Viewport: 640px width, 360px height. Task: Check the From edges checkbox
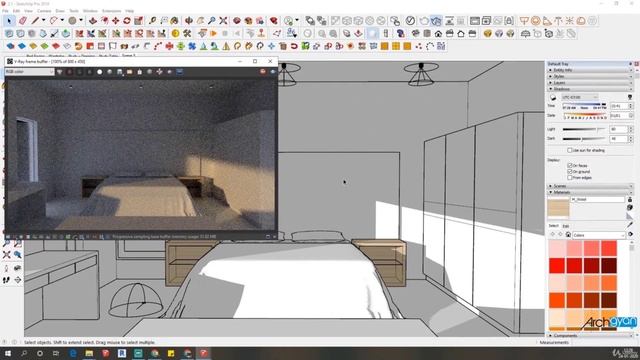tap(570, 178)
